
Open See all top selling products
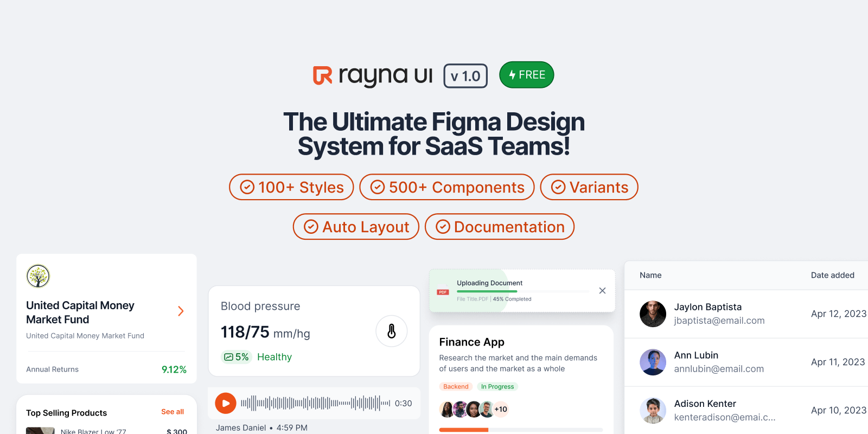pos(173,412)
